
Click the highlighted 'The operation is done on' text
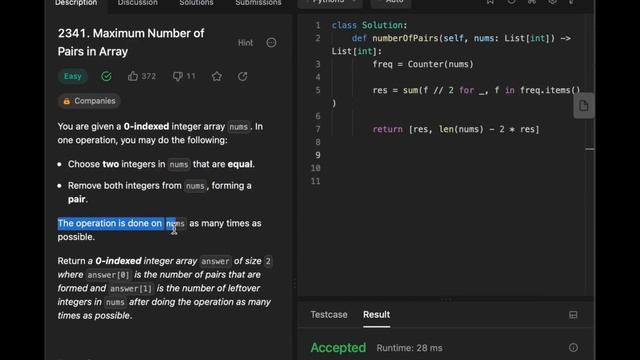[x=110, y=224]
